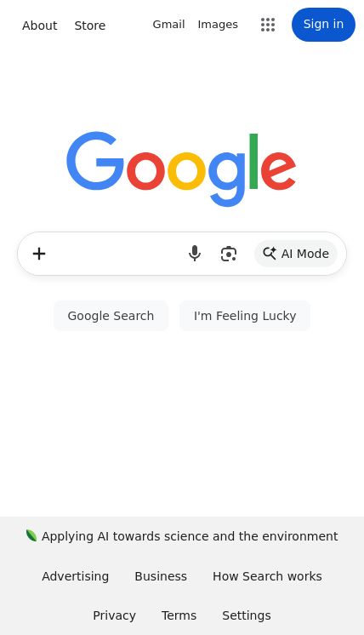The image size is (364, 635).
Task: Click the plus icon in search box
Action: 39,254
